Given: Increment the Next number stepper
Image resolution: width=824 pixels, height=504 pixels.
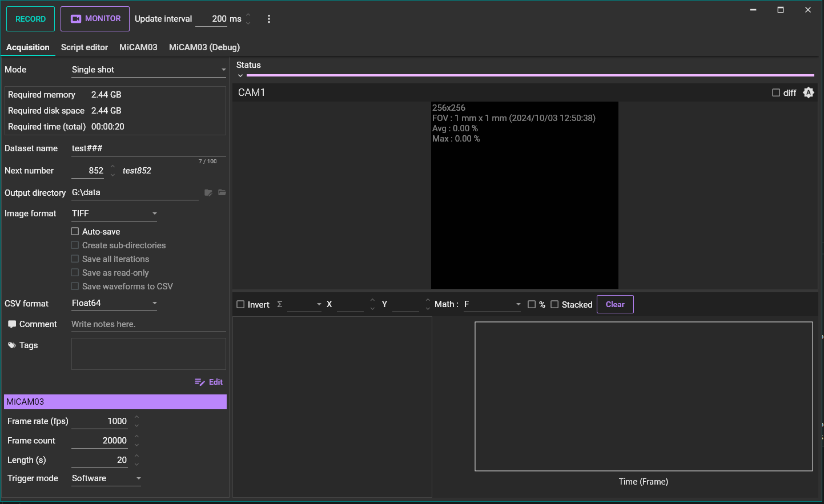Looking at the screenshot, I should (x=112, y=167).
